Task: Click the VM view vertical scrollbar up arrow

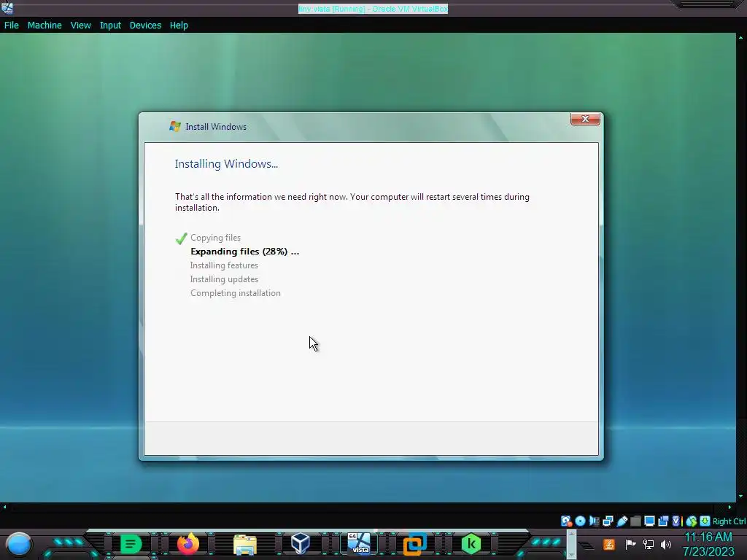Action: [741, 37]
